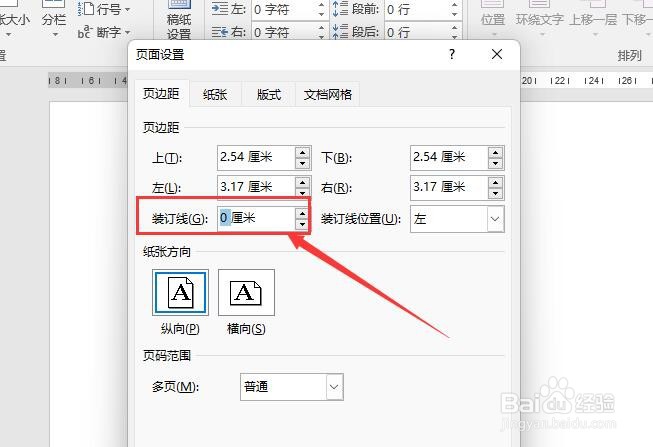
Task: Increase top margin with up arrow
Action: click(x=303, y=152)
